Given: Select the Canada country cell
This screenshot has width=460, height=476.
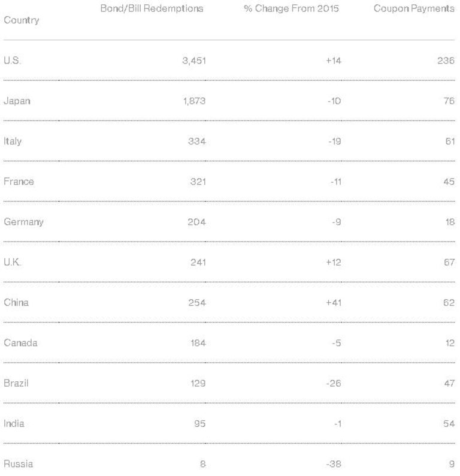Looking at the screenshot, I should (x=20, y=343).
